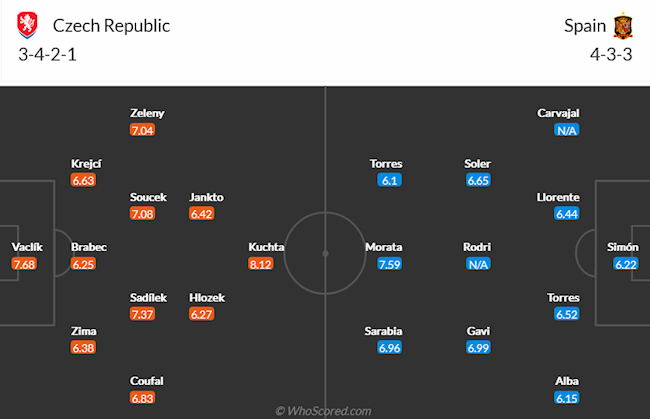The width and height of the screenshot is (650, 419).
Task: Click player name Llorente
Action: (559, 197)
